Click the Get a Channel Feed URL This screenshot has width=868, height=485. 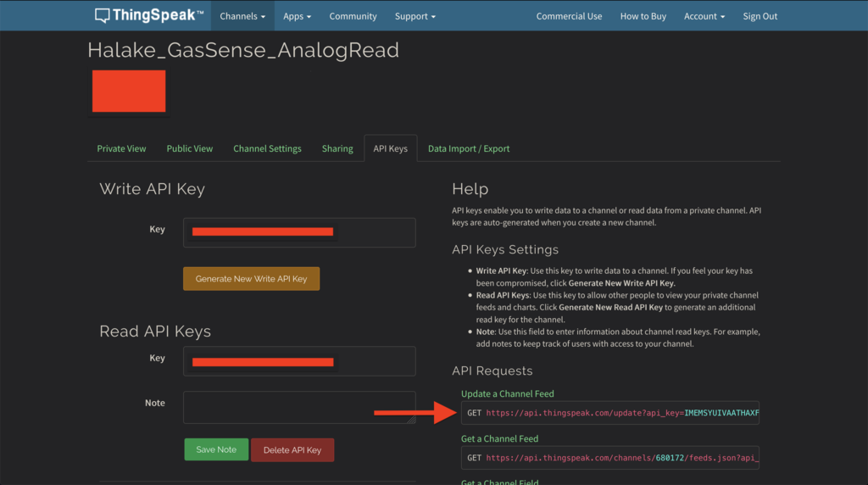pyautogui.click(x=609, y=458)
